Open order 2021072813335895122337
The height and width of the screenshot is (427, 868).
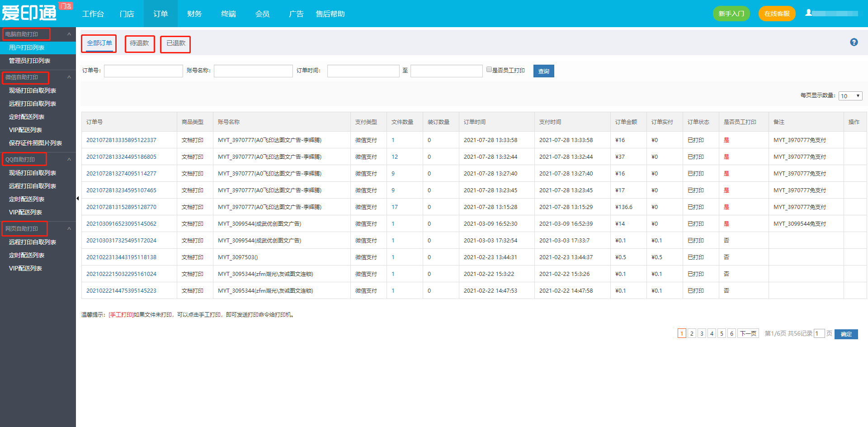[x=121, y=140]
